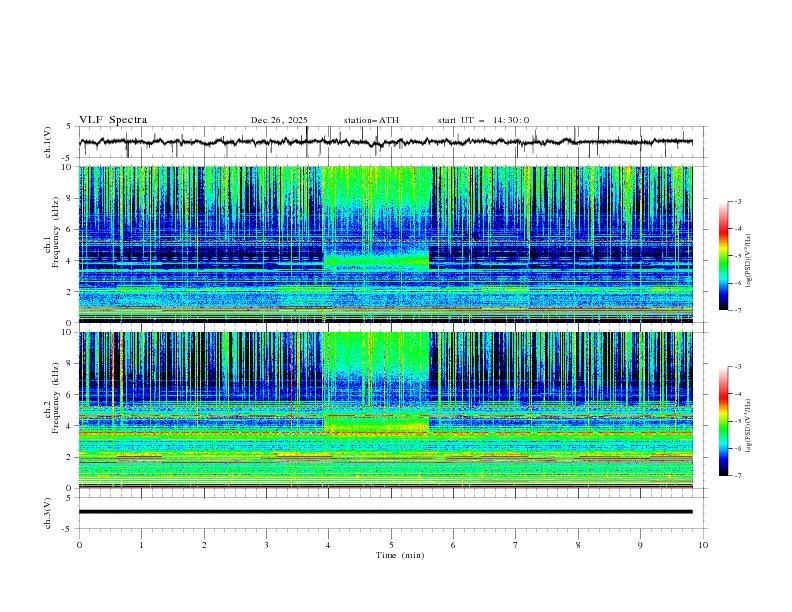
Task: Click the ch.2 "Frequency (kHz)" axis label
Action: click(55, 398)
